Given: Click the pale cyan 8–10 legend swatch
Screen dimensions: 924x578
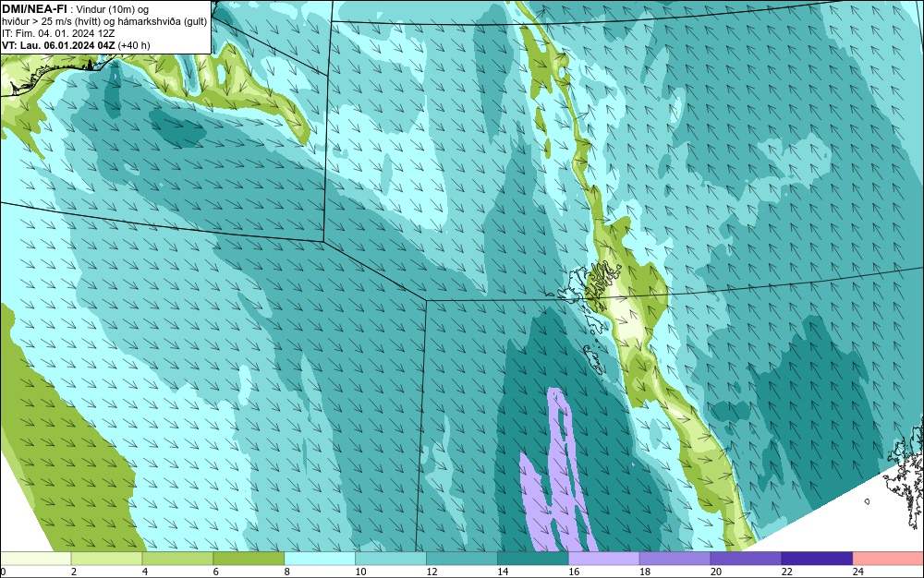Looking at the screenshot, I should (x=320, y=559).
